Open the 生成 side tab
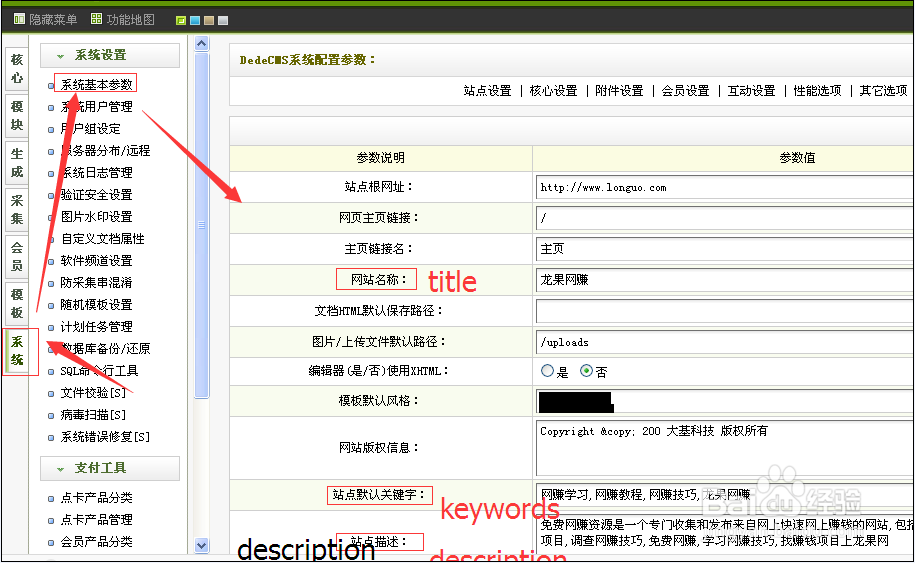 point(17,163)
